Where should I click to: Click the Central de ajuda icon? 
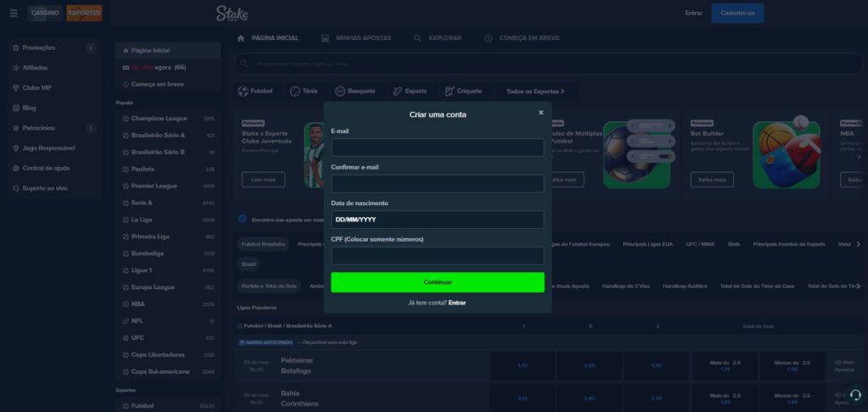[x=16, y=169]
